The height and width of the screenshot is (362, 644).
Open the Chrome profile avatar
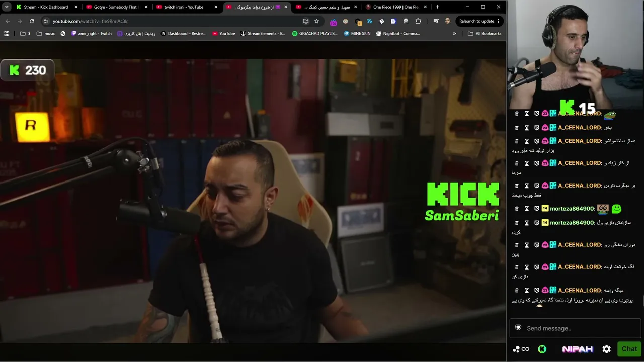pos(447,21)
